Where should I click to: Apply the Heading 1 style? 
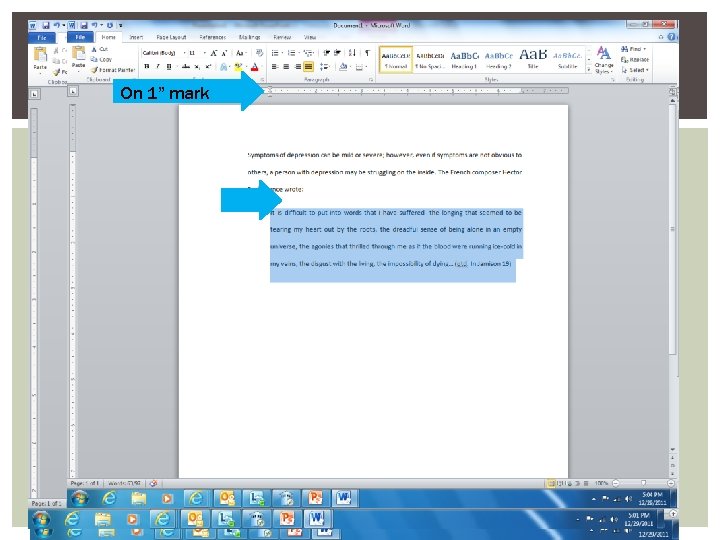(x=464, y=60)
